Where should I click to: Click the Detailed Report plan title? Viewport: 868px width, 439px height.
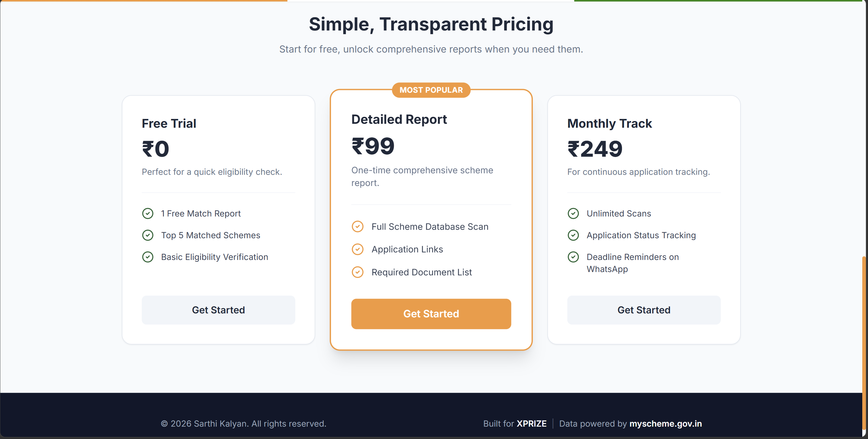coord(399,120)
